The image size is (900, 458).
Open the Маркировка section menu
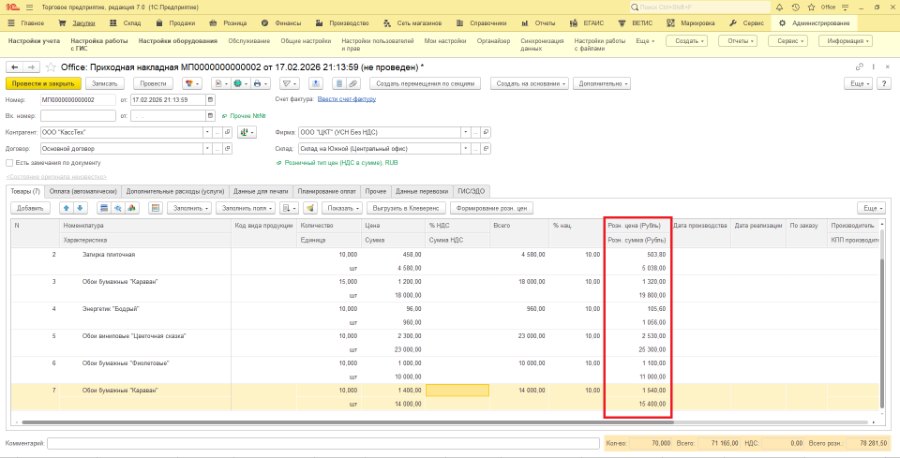pos(691,23)
